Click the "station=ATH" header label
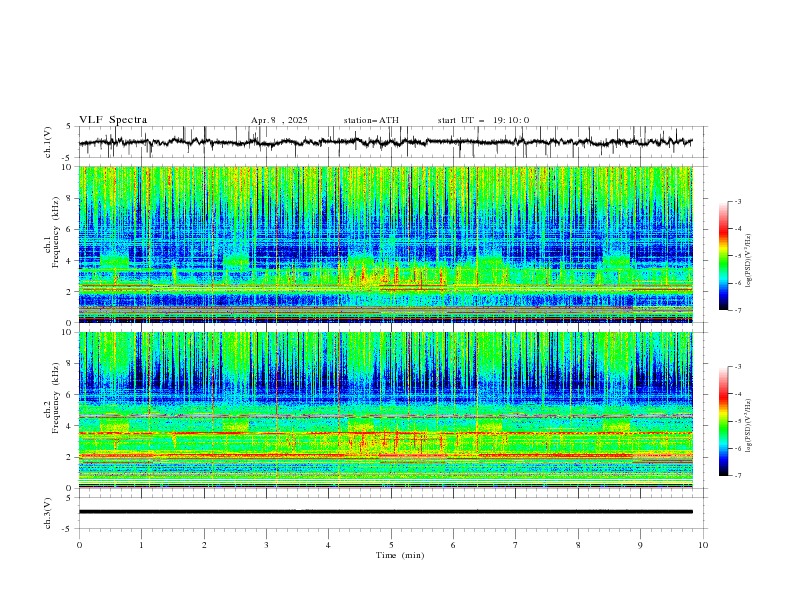The height and width of the screenshot is (612, 792). coord(371,120)
